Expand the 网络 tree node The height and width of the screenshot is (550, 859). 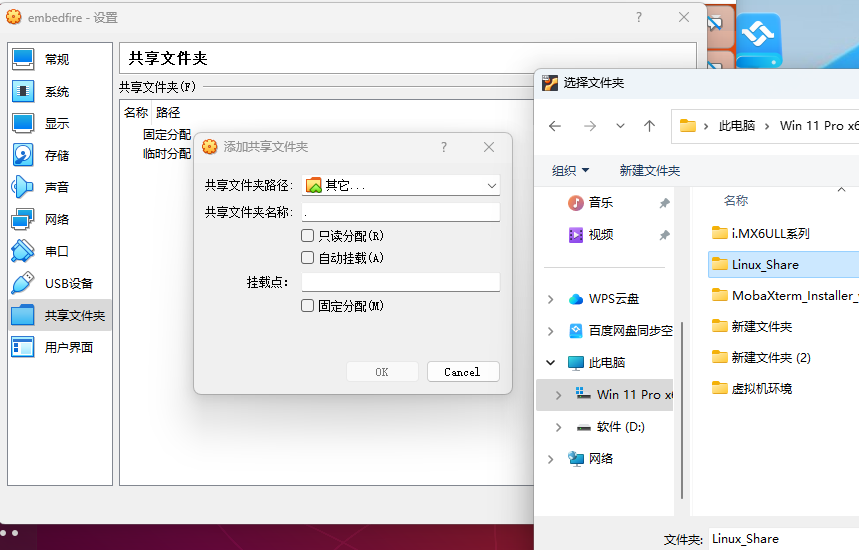pos(551,459)
